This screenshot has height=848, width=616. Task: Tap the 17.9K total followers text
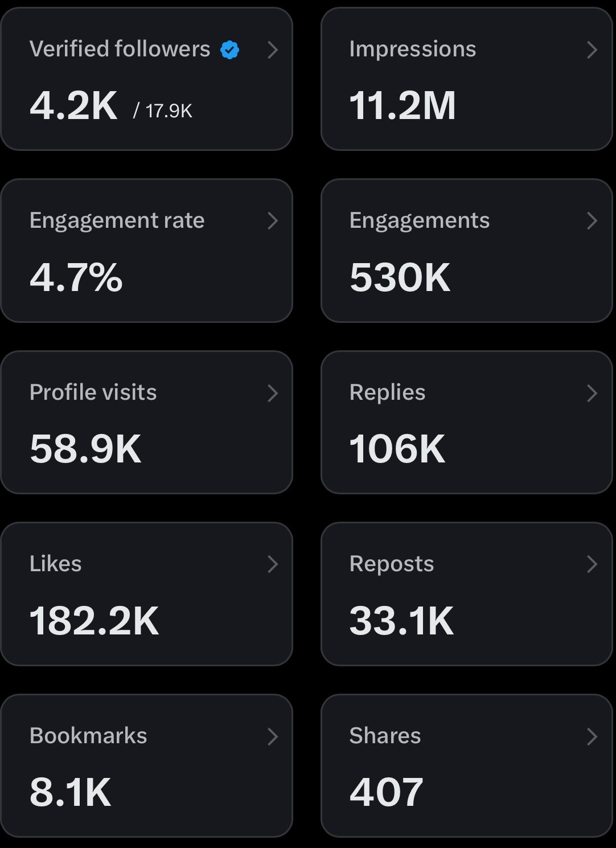pos(169,110)
